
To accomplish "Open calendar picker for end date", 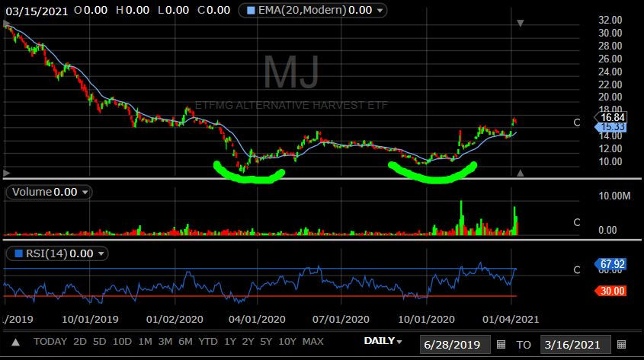I will pyautogui.click(x=621, y=345).
